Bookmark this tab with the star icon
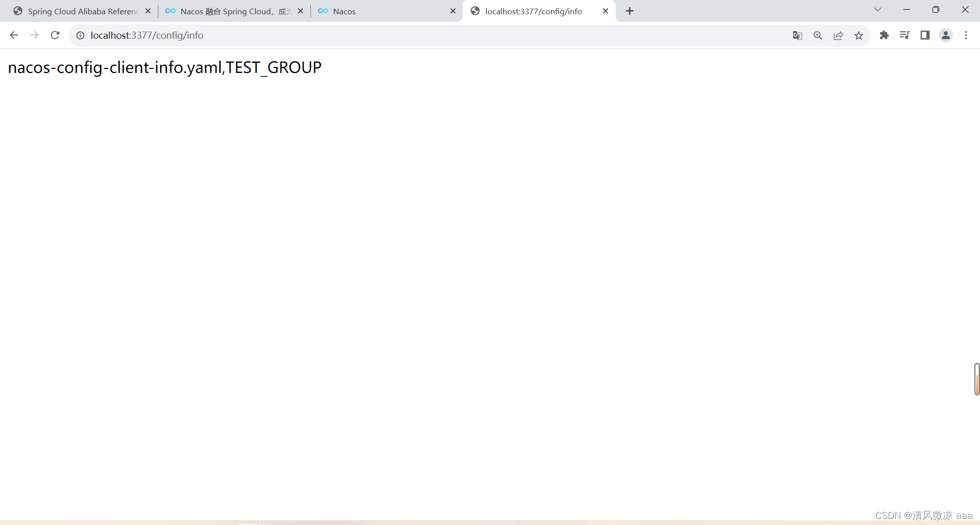The height and width of the screenshot is (525, 980). pos(859,35)
